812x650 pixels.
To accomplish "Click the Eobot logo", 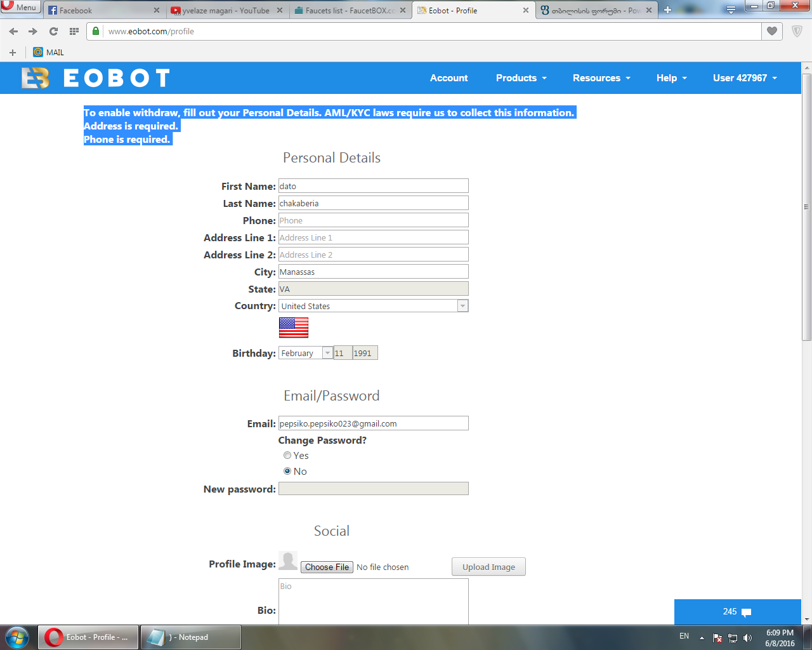I will pyautogui.click(x=95, y=78).
